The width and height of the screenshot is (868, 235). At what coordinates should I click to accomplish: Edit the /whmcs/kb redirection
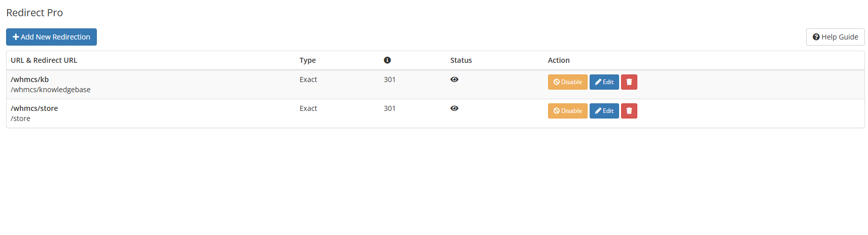(604, 82)
